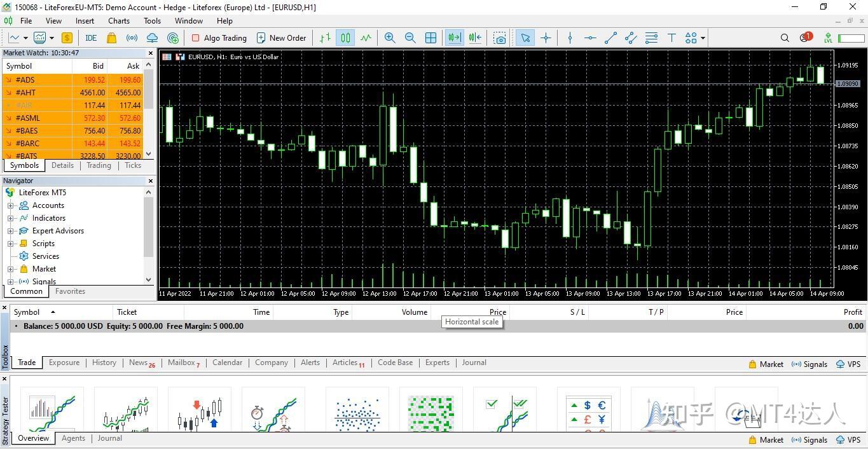Open a new chart from the toolbar
The width and height of the screenshot is (868, 449).
tap(14, 38)
